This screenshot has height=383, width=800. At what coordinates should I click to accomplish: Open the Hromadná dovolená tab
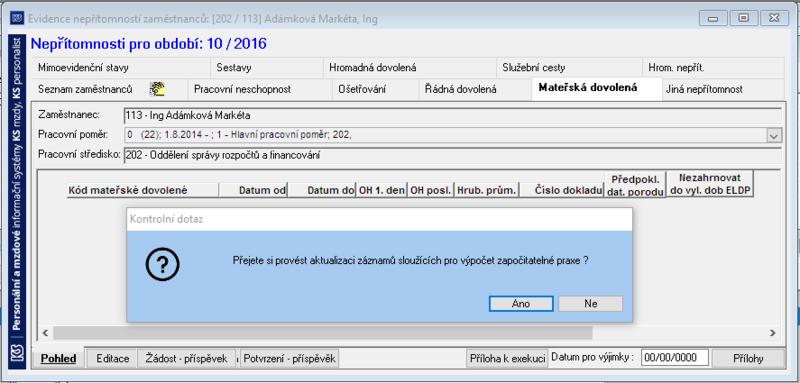[x=410, y=68]
